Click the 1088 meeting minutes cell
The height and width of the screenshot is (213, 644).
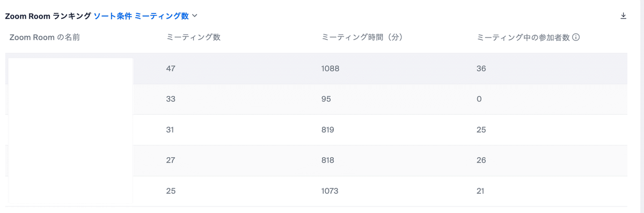pos(330,69)
